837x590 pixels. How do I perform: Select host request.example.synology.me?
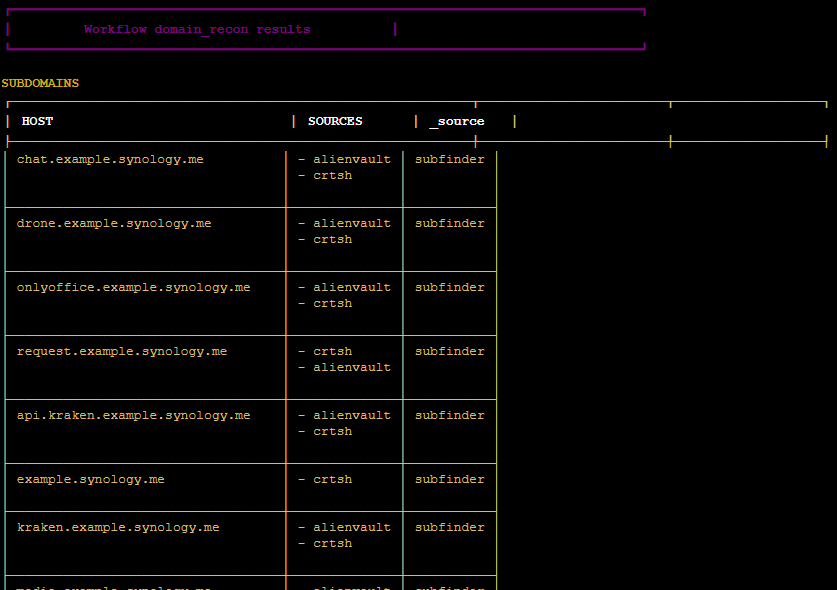click(122, 351)
